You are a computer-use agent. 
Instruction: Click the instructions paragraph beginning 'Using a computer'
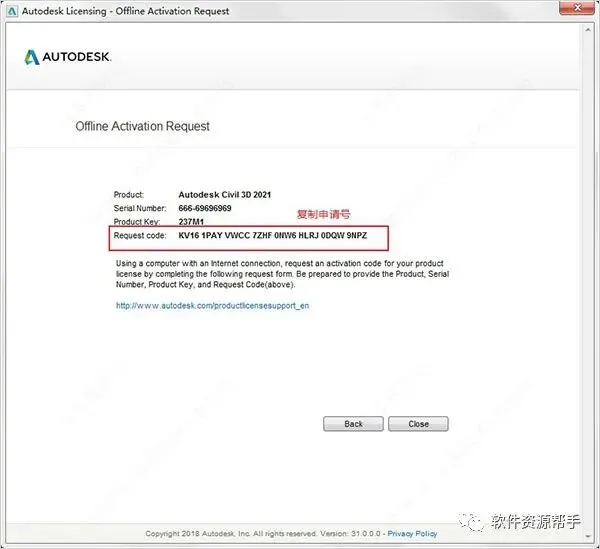pos(282,274)
